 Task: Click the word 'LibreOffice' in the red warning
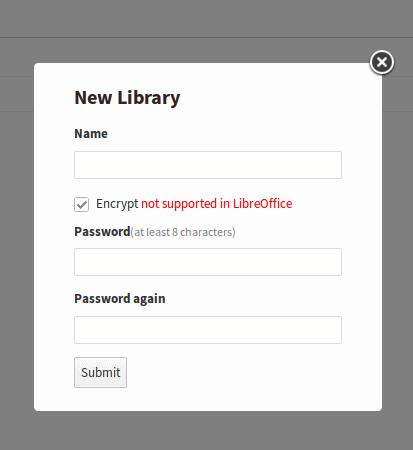(x=262, y=204)
